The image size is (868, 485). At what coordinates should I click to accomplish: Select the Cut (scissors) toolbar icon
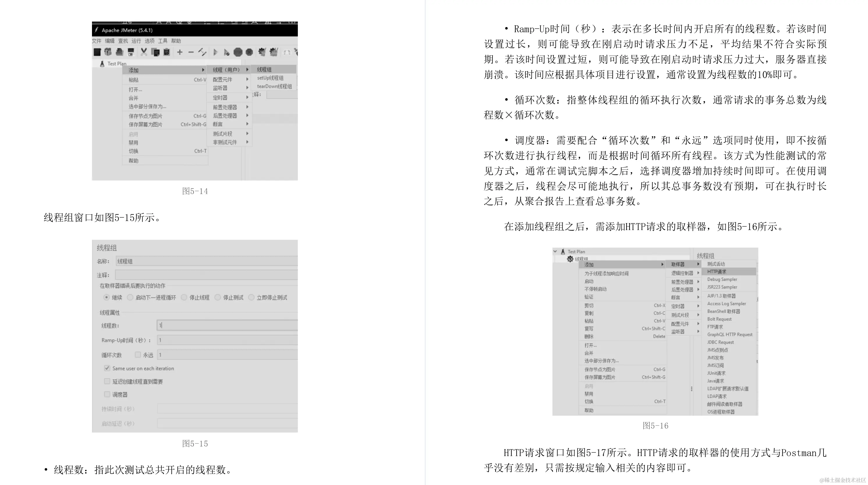pyautogui.click(x=144, y=52)
